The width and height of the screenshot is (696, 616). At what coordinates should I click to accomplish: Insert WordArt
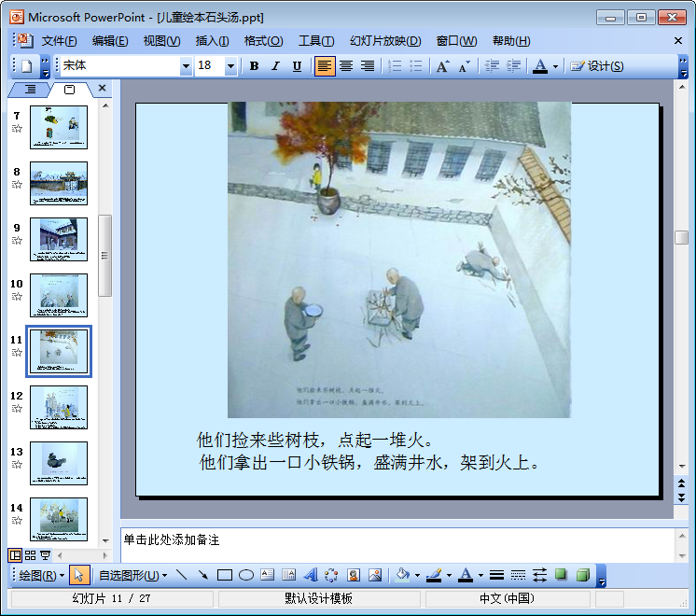[311, 575]
